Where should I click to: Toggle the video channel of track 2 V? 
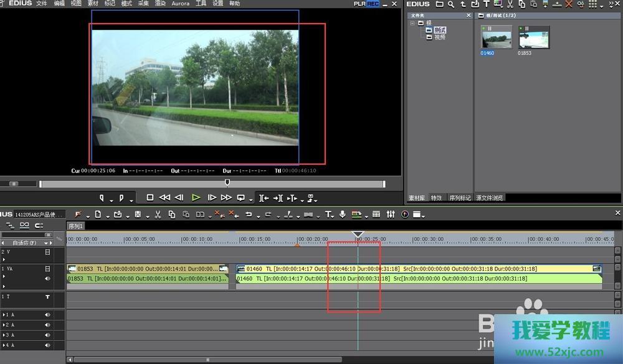click(x=48, y=253)
